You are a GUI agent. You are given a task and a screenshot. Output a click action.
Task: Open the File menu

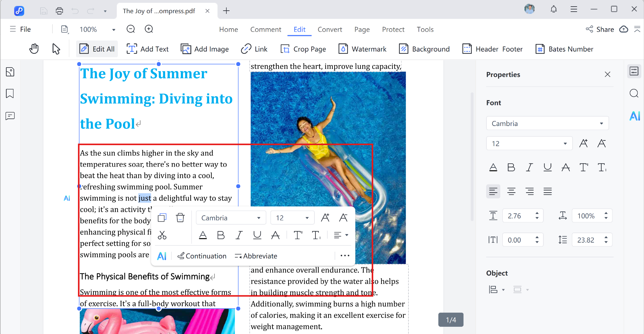21,29
